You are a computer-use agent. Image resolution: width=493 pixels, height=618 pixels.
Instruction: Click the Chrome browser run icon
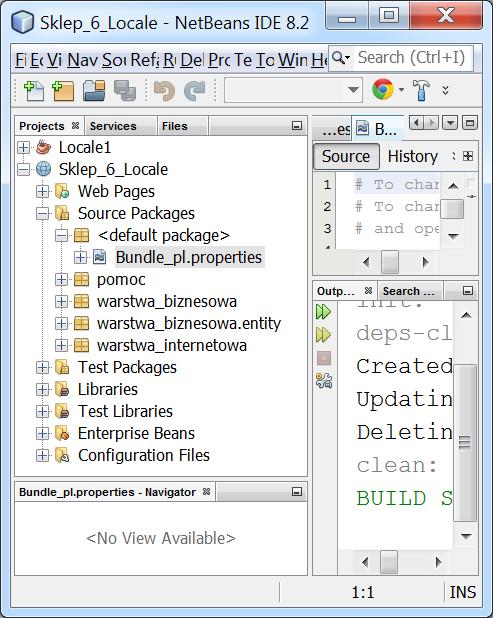click(383, 89)
